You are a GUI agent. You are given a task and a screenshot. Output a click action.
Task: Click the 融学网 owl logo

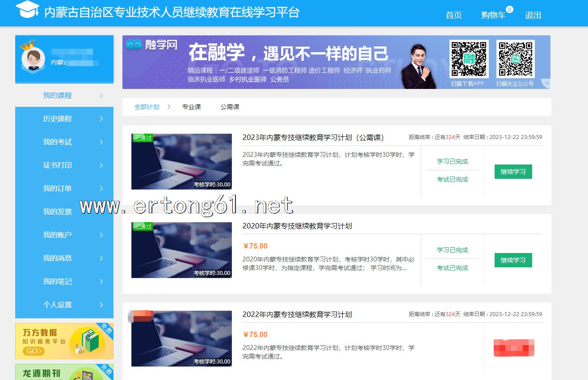tap(152, 45)
